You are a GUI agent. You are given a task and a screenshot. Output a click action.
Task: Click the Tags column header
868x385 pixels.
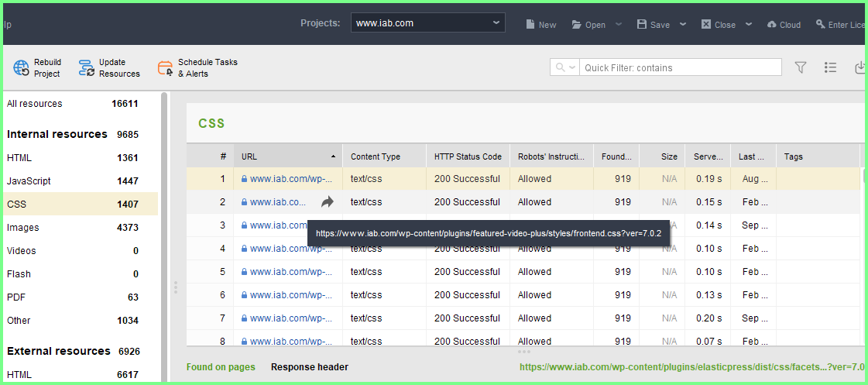tap(818, 156)
